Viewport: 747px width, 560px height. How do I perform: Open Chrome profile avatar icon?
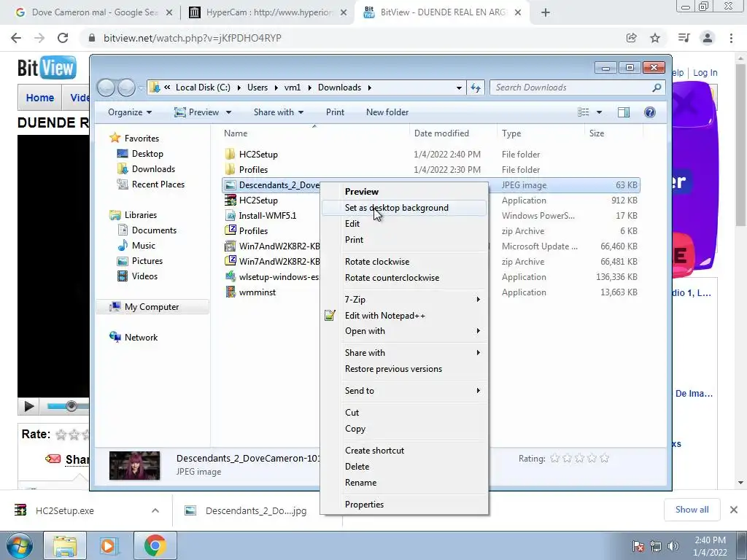(708, 38)
